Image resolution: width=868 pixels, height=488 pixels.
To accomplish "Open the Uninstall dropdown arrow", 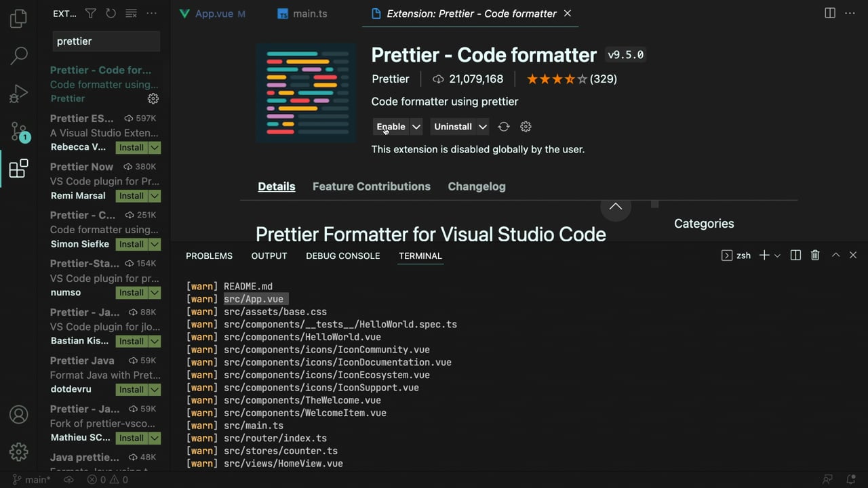I will (482, 127).
